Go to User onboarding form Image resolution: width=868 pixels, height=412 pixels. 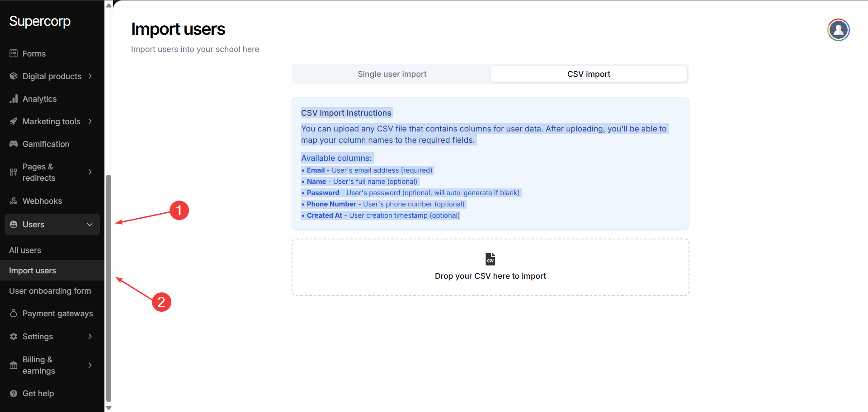50,291
